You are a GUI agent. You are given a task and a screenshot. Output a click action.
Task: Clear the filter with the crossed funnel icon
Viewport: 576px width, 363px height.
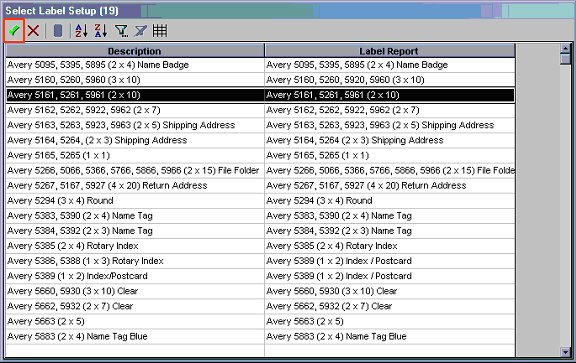pos(140,30)
